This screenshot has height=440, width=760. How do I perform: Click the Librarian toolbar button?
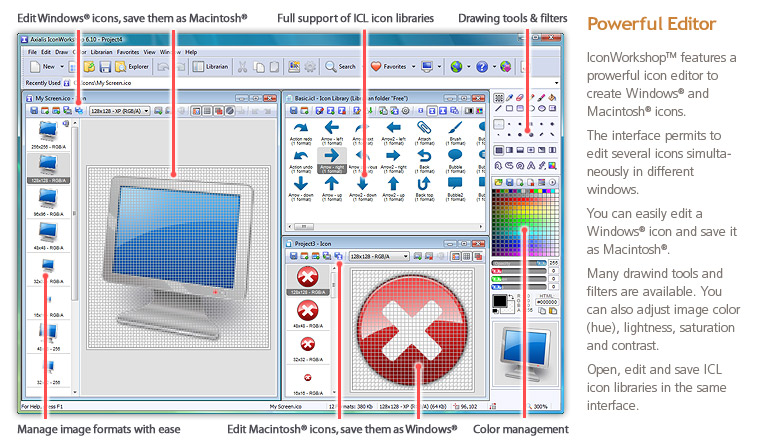pyautogui.click(x=210, y=67)
